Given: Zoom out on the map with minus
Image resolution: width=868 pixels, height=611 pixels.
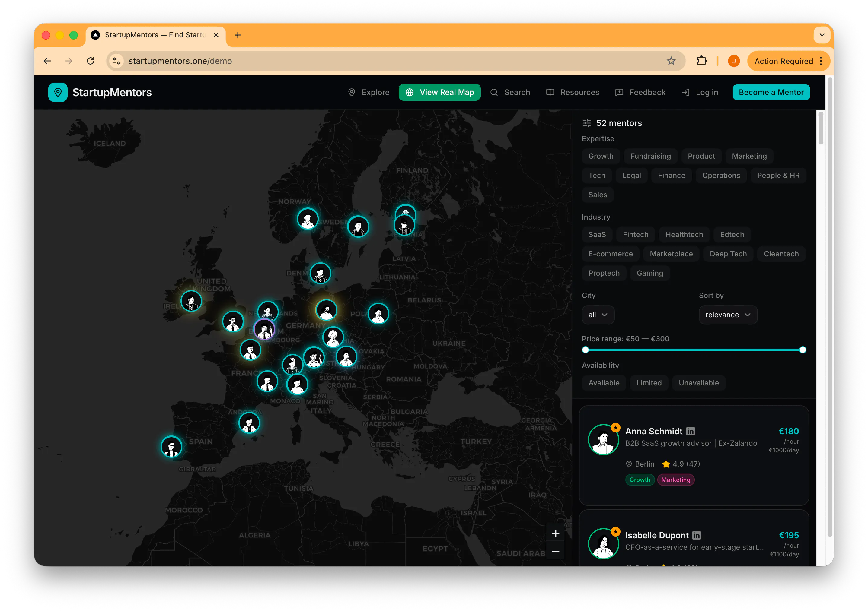Looking at the screenshot, I should [x=555, y=551].
